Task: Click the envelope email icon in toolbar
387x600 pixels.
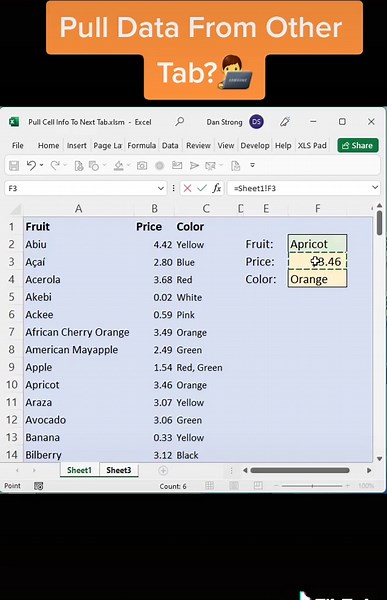Action: (177, 165)
